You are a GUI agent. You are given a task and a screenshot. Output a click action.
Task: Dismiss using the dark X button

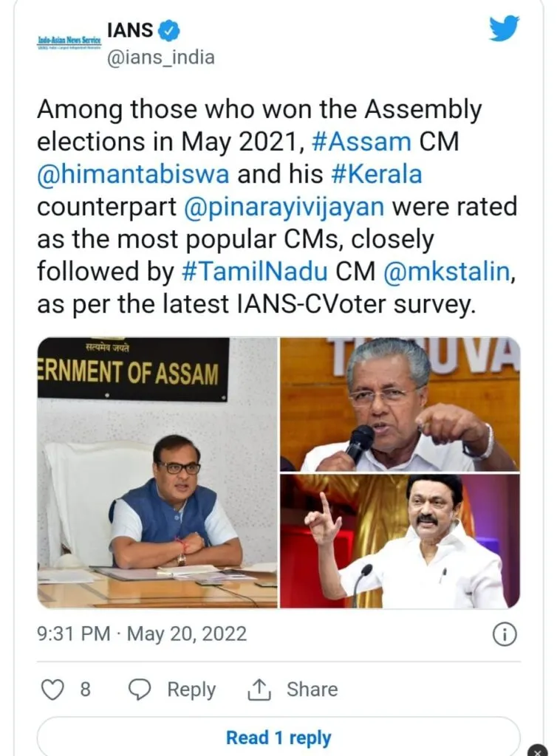538,751
